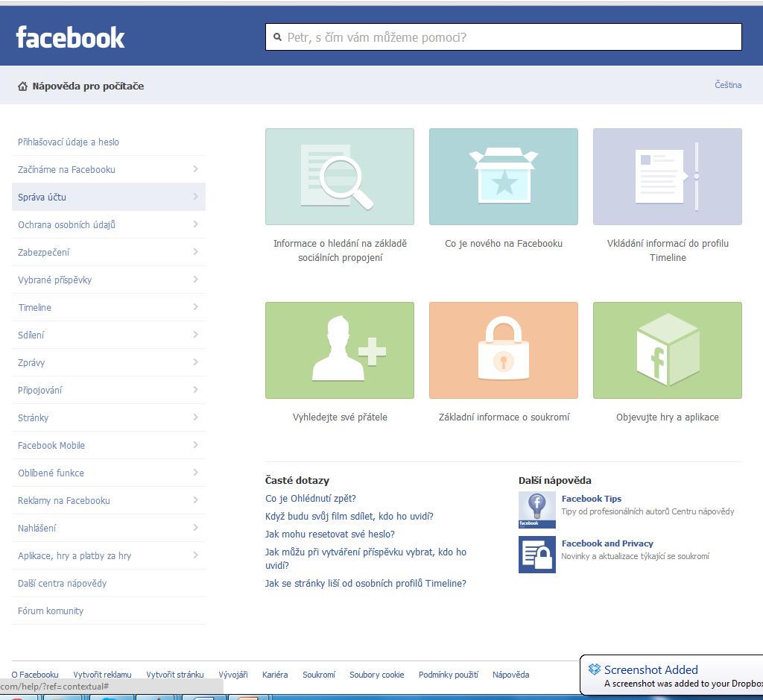The image size is (763, 700).
Task: Expand the Zprávy chevron
Action: (x=196, y=362)
